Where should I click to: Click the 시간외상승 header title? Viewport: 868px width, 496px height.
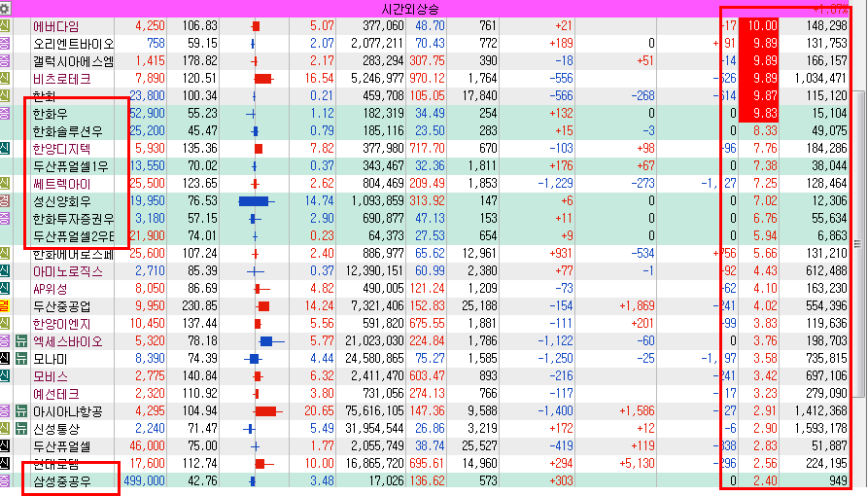410,9
